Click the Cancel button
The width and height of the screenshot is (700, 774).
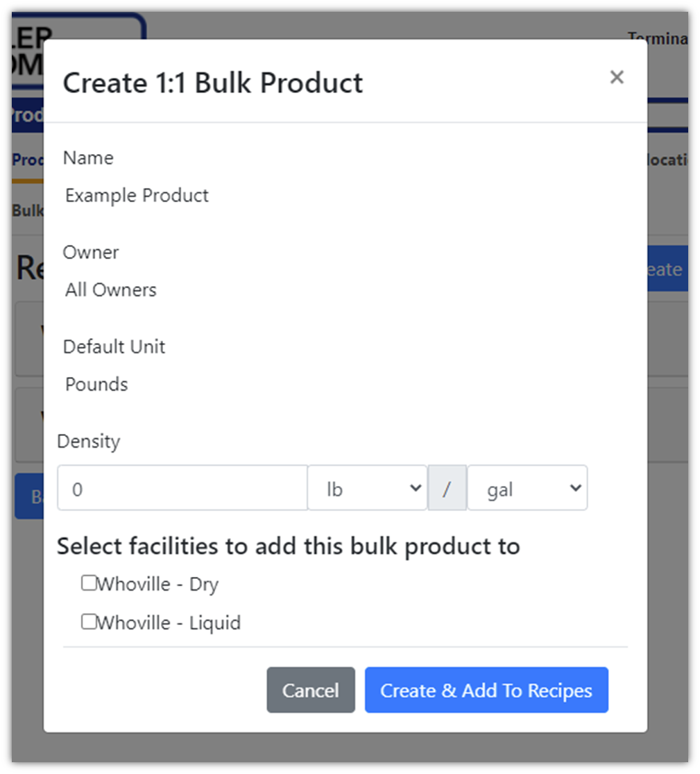coord(310,690)
